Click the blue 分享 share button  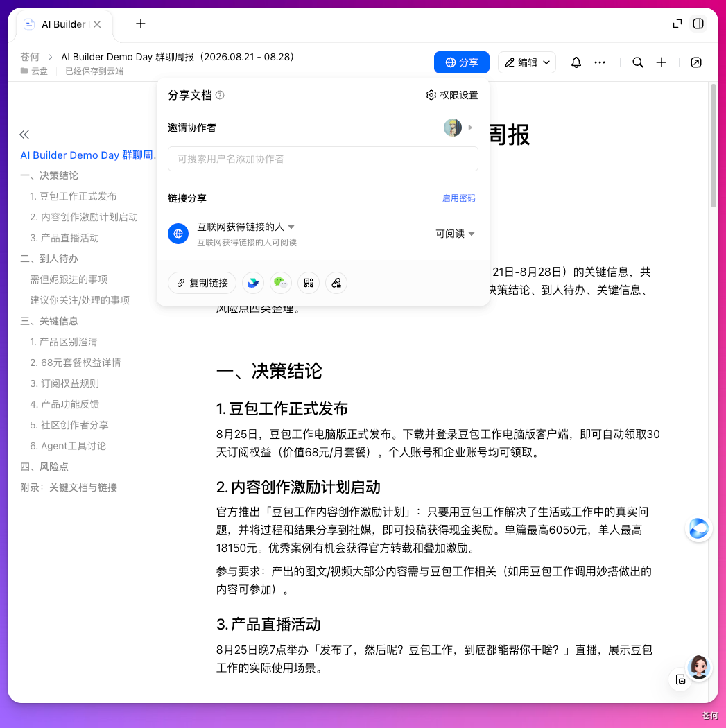461,62
